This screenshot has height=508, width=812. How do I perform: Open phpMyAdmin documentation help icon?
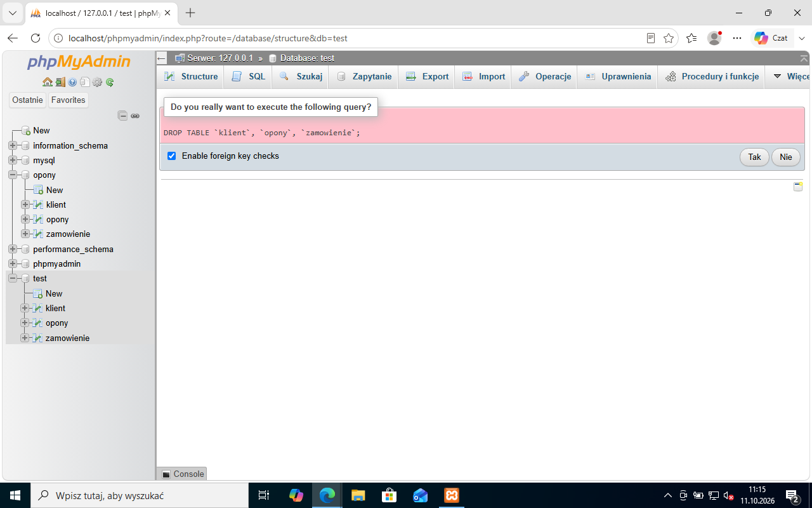click(x=72, y=82)
